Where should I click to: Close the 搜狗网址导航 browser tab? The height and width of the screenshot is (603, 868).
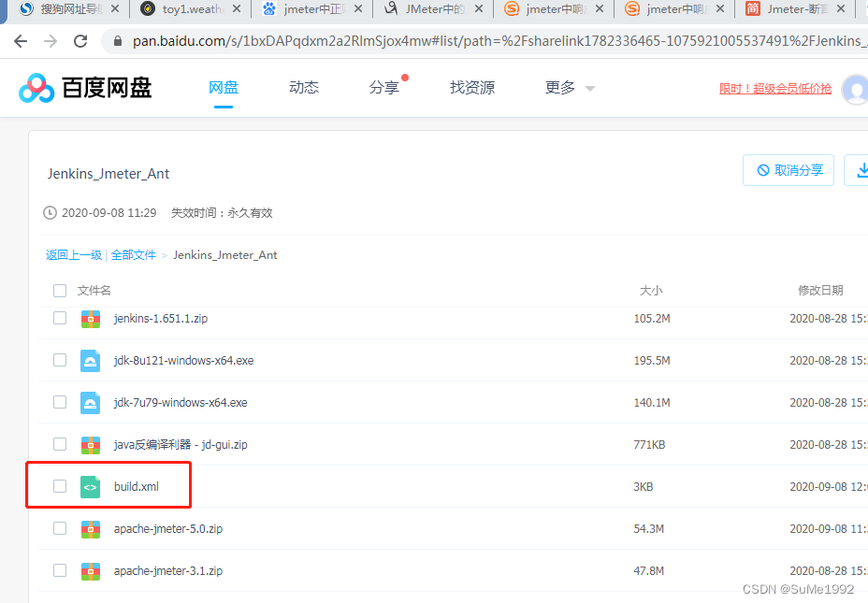pyautogui.click(x=115, y=8)
